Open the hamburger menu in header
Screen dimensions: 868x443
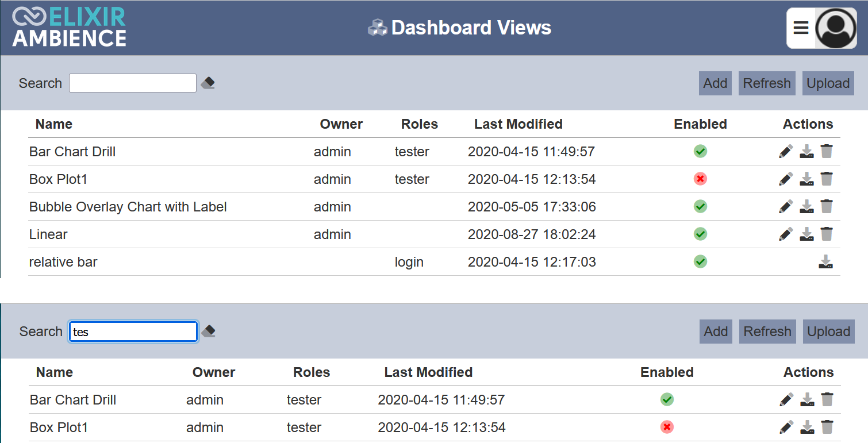click(801, 28)
